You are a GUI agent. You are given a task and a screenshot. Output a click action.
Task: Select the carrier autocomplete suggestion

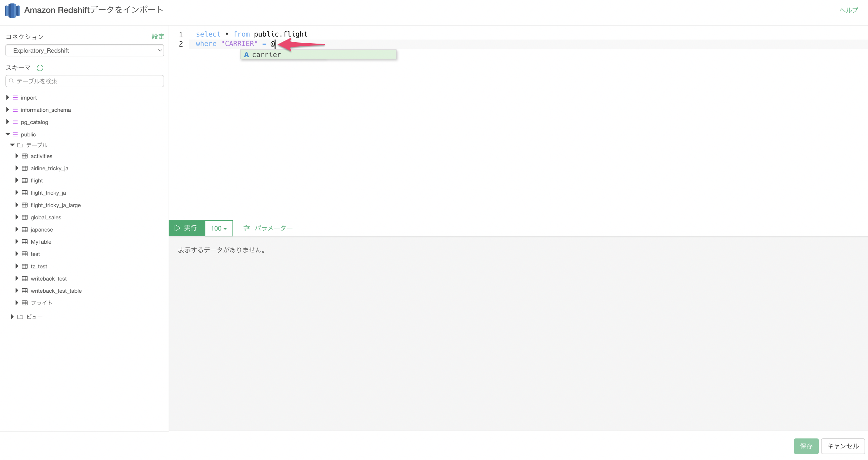click(x=318, y=55)
